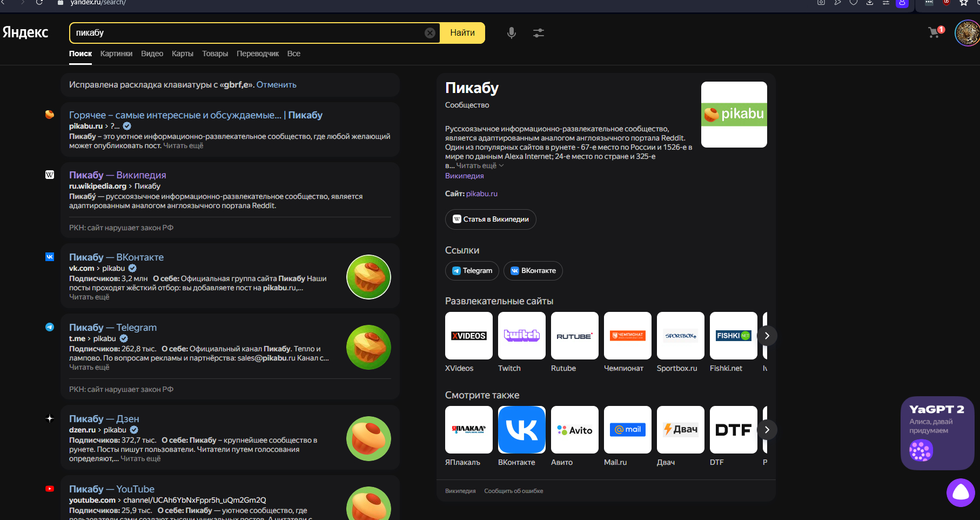Viewport: 980px width, 520px height.
Task: Open search settings sliders icon beside microphone
Action: tap(539, 33)
